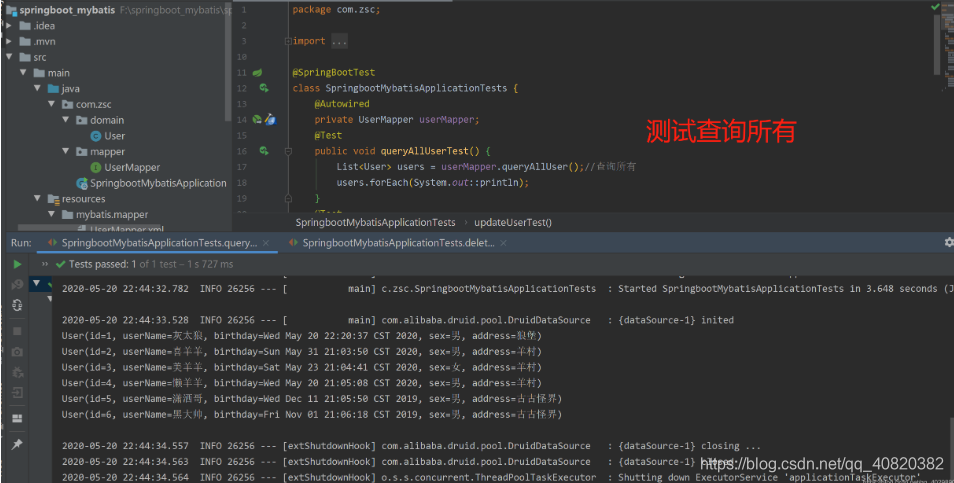Click the Run panel layout icon
Screen dimensions: 954x483
tap(17, 419)
